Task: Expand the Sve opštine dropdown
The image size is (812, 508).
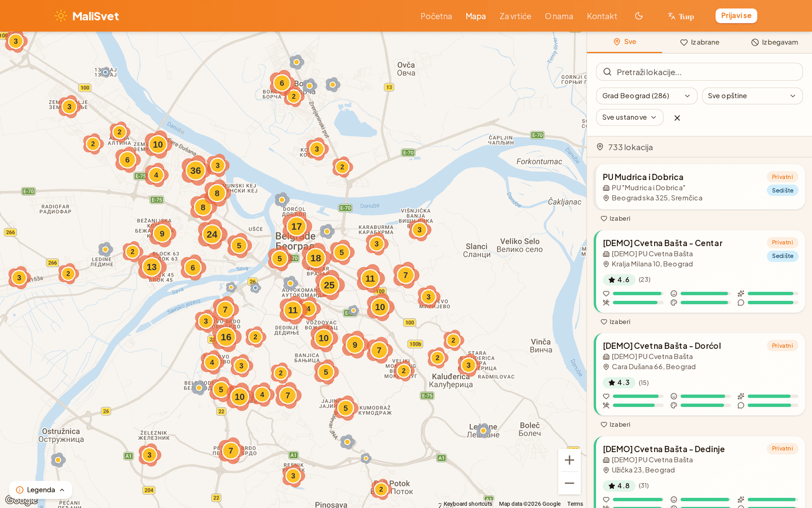Action: (752, 96)
